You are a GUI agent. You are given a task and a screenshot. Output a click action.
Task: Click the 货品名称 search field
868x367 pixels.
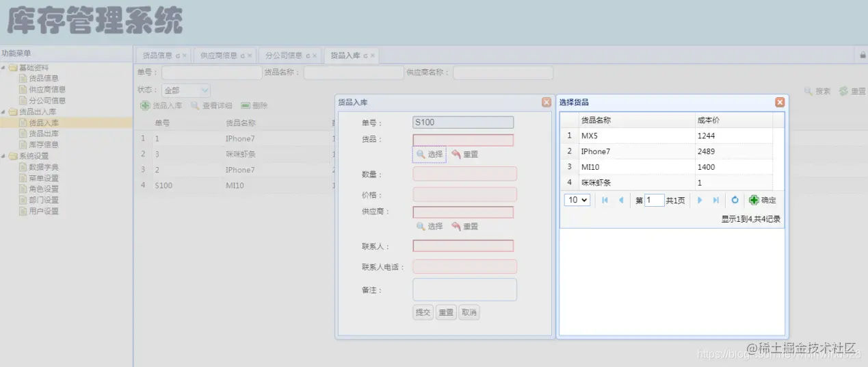354,73
